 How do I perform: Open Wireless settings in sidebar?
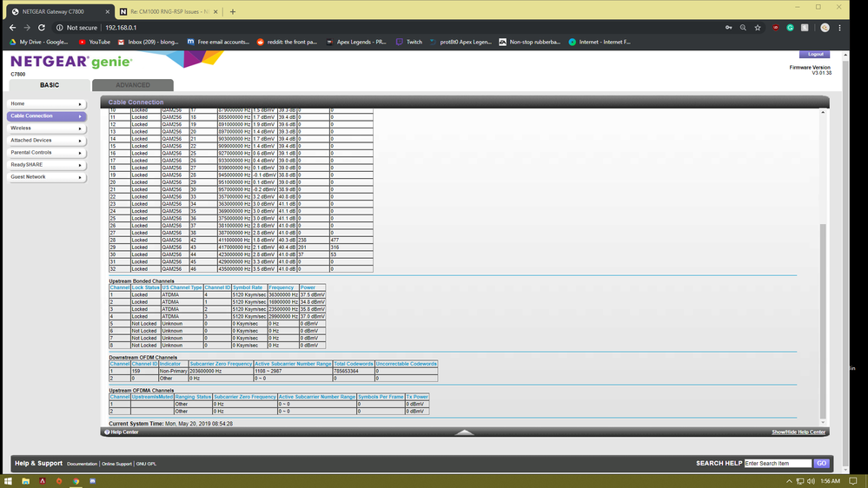point(47,129)
